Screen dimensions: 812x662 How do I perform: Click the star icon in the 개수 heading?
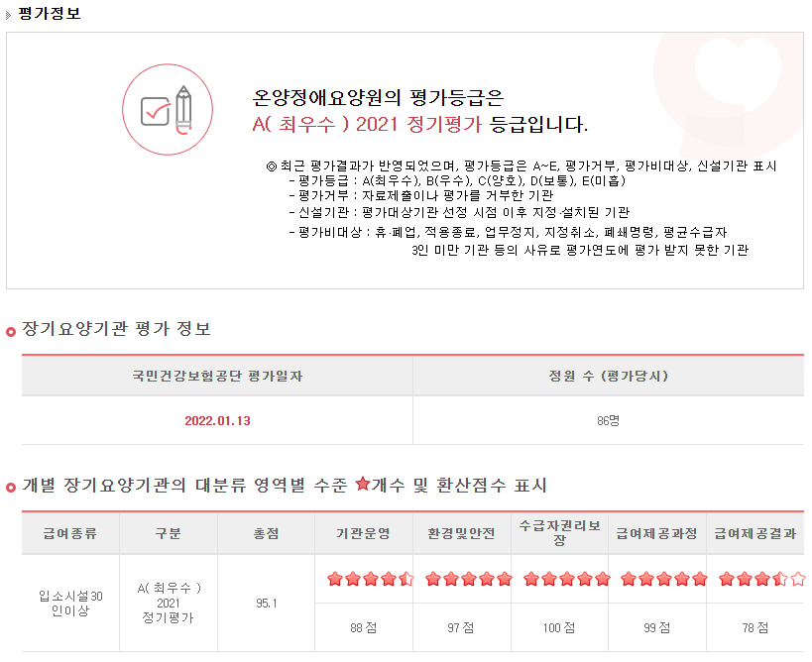pos(363,484)
